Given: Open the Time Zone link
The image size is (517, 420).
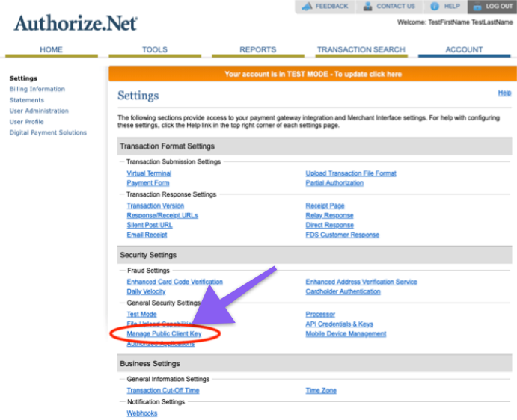Looking at the screenshot, I should click(321, 390).
